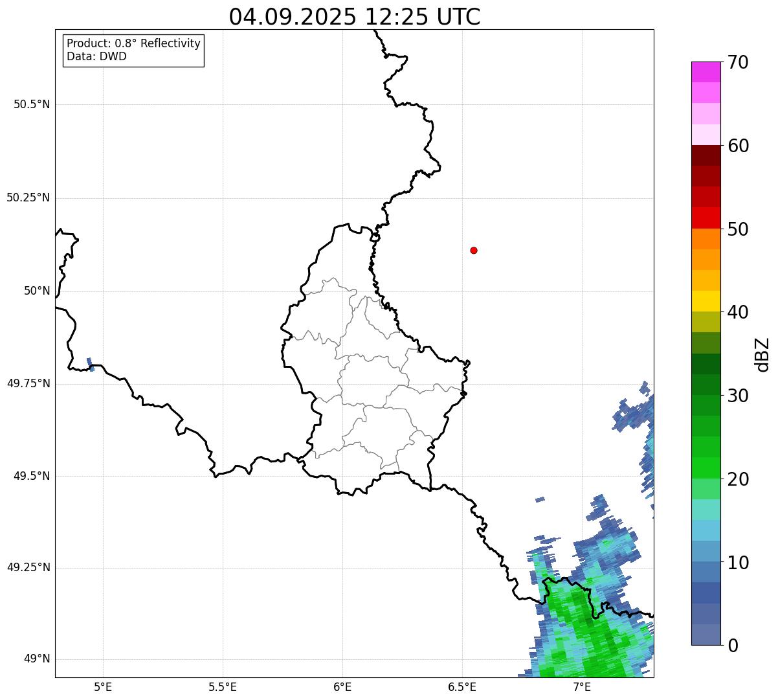778x700 pixels.
Task: Click the 50.25°N latitude tick label
Action: [28, 198]
